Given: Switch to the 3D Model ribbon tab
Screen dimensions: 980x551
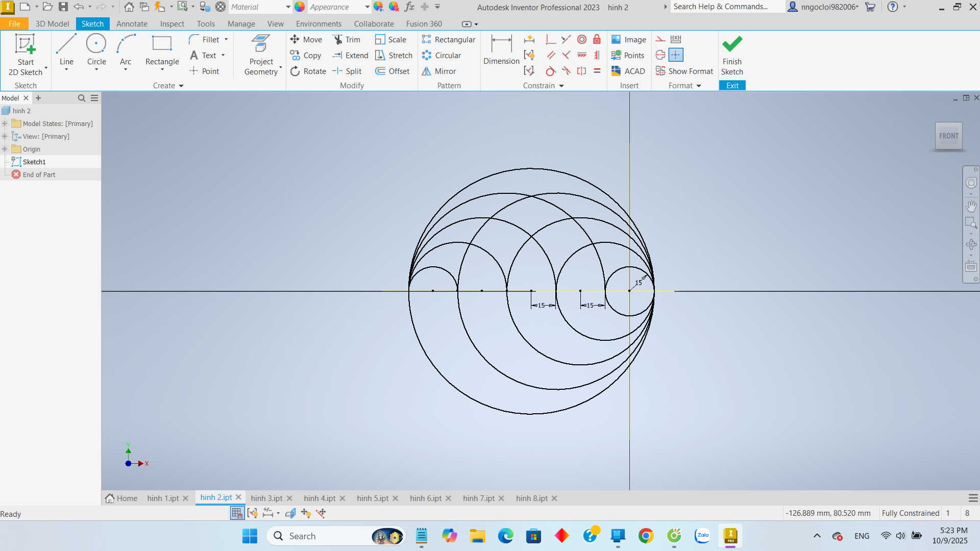Looking at the screenshot, I should pyautogui.click(x=52, y=23).
